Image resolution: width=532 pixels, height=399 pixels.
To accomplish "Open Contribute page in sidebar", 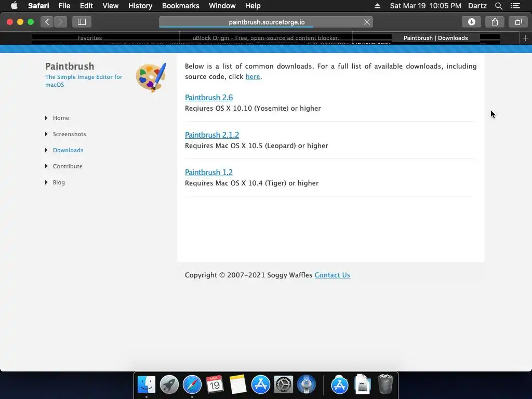I will [68, 166].
